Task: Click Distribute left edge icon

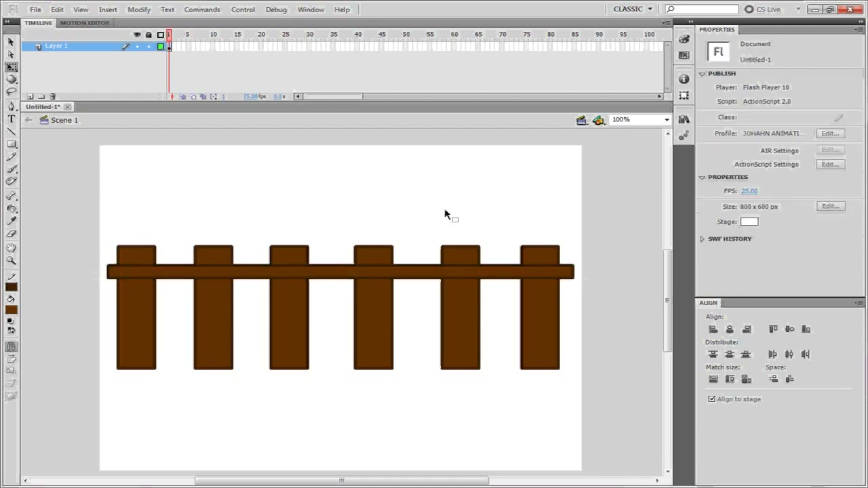Action: pos(772,354)
